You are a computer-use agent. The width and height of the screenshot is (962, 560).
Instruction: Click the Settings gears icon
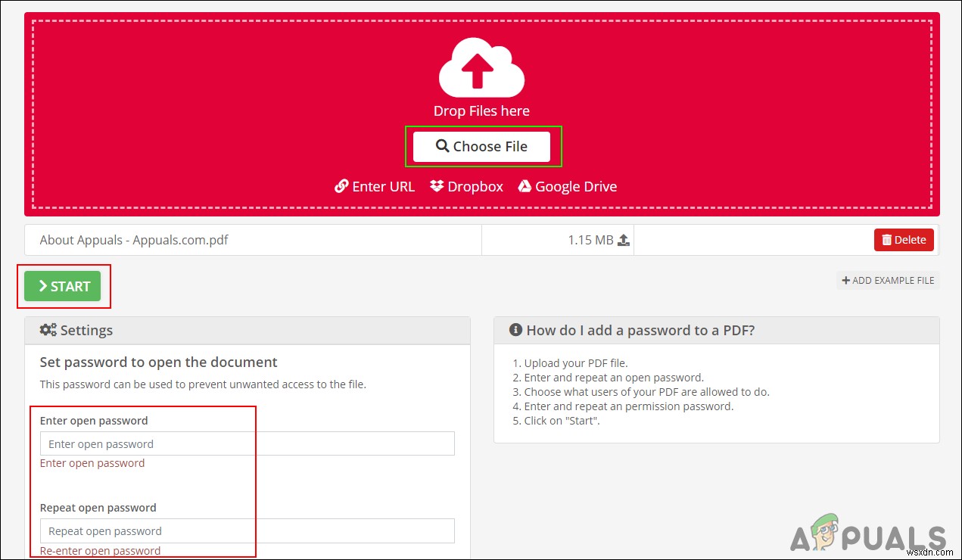tap(48, 330)
